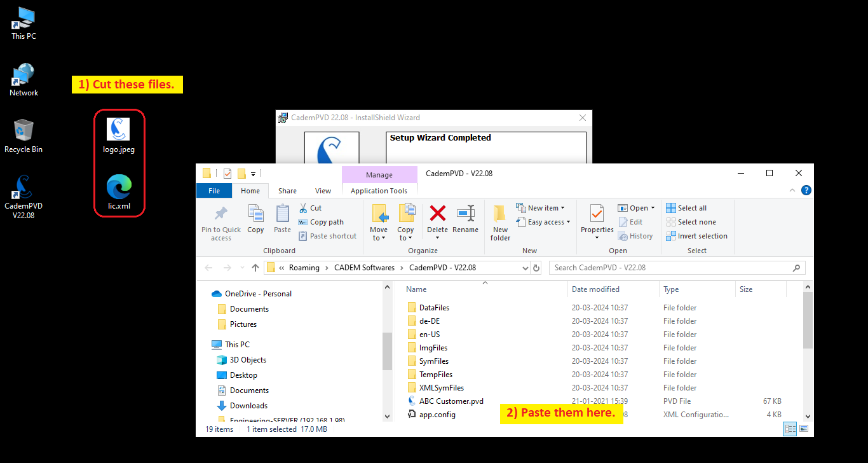Viewport: 868px width, 463px height.
Task: Open the File menu tab
Action: click(x=214, y=190)
